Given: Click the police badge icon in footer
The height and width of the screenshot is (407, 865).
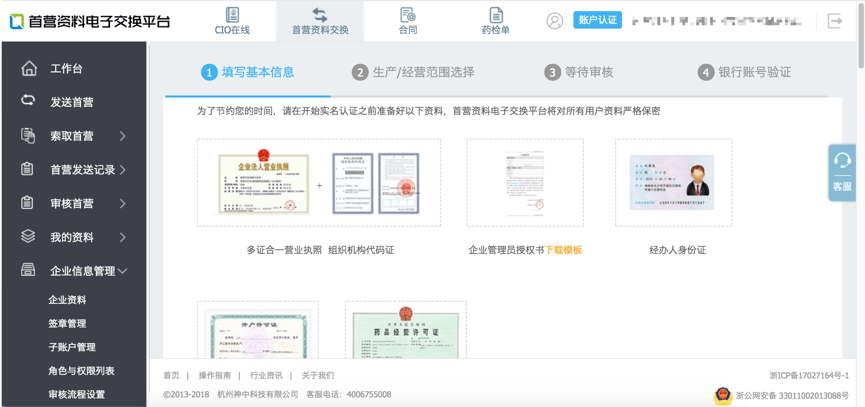Looking at the screenshot, I should pyautogui.click(x=722, y=395).
